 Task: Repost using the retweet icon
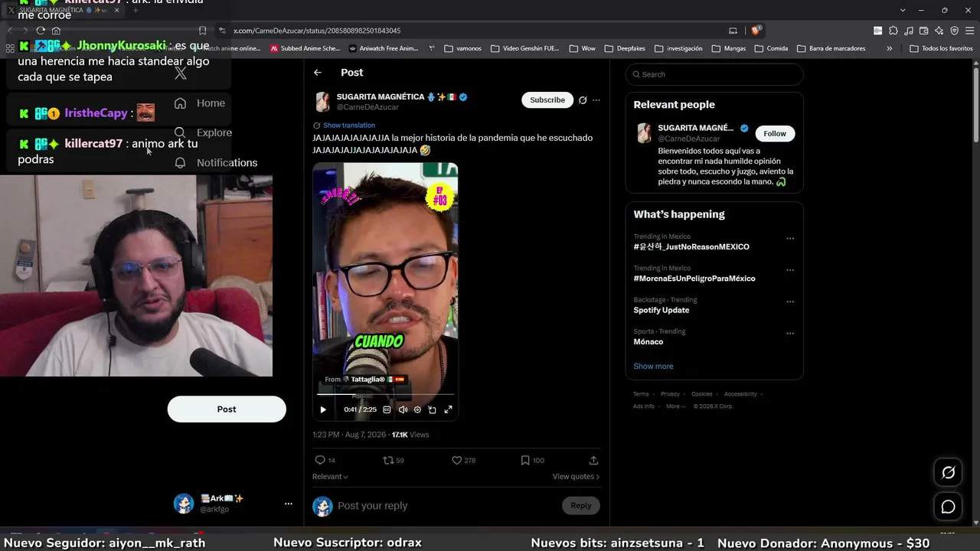coord(388,460)
